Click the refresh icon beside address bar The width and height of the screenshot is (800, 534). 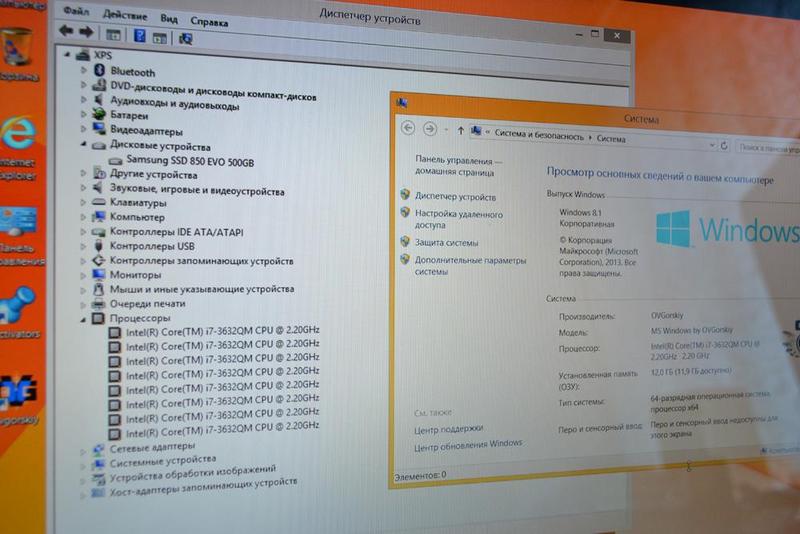[723, 145]
